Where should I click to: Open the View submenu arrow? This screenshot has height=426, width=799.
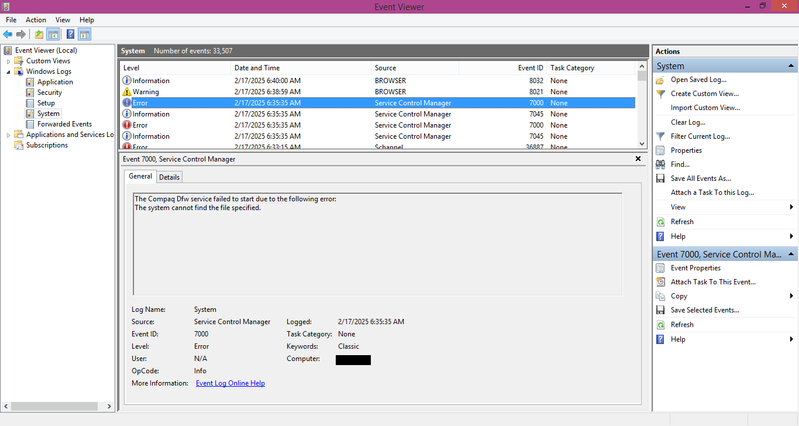(x=791, y=207)
